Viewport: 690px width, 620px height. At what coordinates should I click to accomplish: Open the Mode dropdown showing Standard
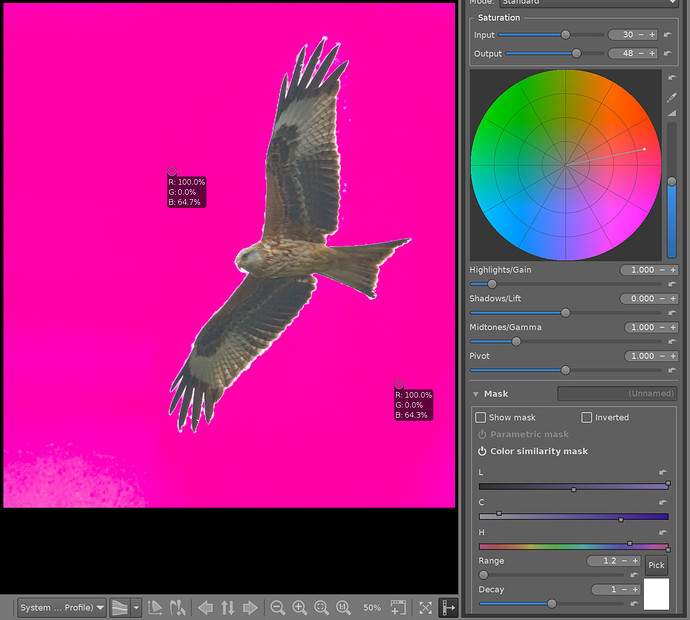pyautogui.click(x=588, y=2)
